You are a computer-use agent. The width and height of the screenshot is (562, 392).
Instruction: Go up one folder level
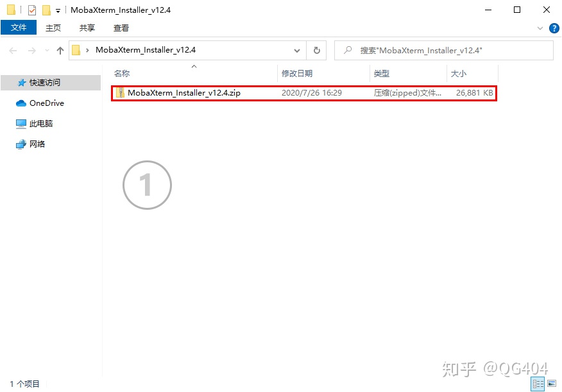click(60, 51)
